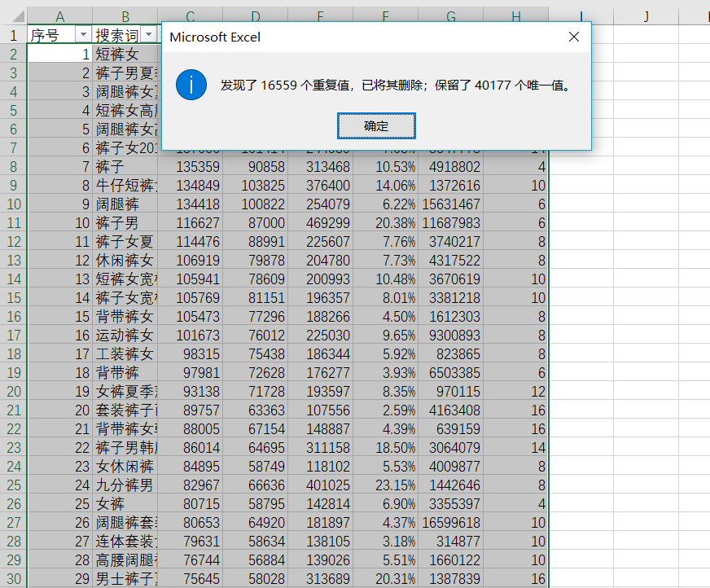Click cell with value 88991
710x588 pixels.
tap(256, 241)
